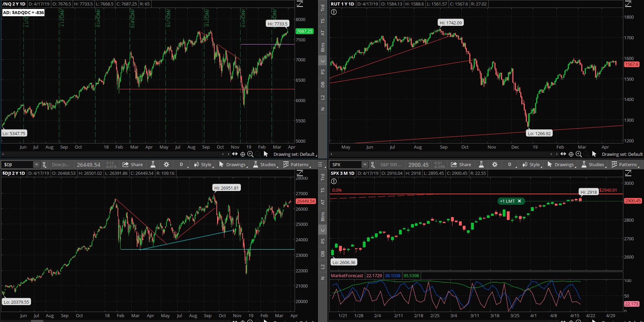Toggle Trd panel in upper sidebar

[323, 8]
